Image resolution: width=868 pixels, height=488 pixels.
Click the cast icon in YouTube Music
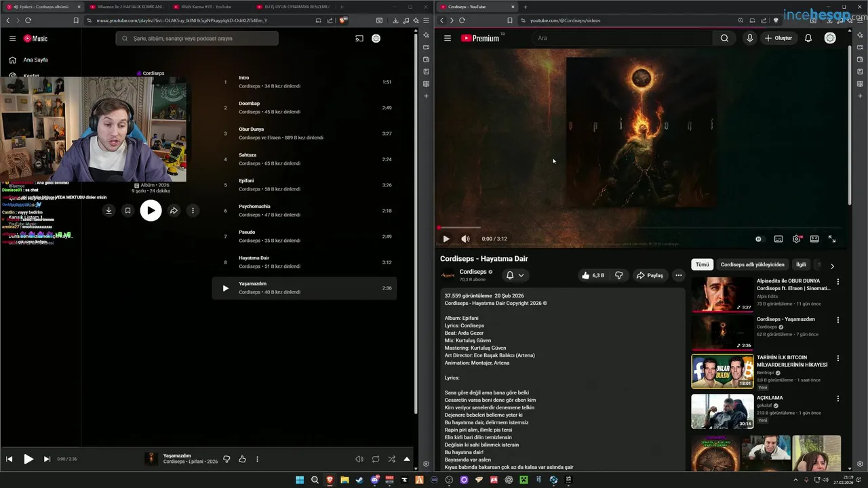359,39
